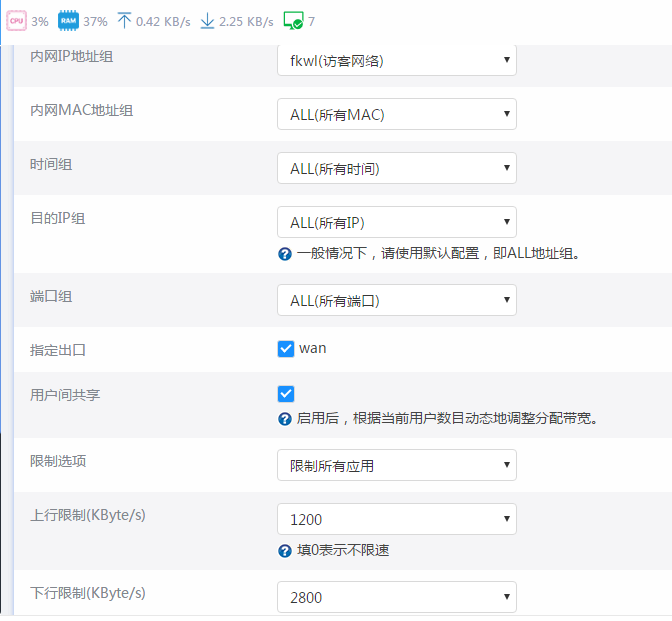Open the 限制选项 dropdown
672x621 pixels.
[x=397, y=465]
